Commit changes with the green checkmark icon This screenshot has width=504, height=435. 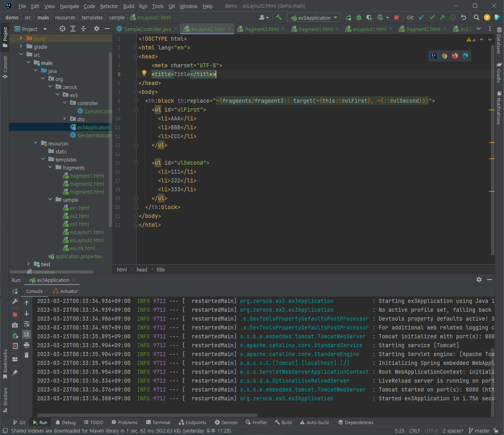pyautogui.click(x=432, y=17)
